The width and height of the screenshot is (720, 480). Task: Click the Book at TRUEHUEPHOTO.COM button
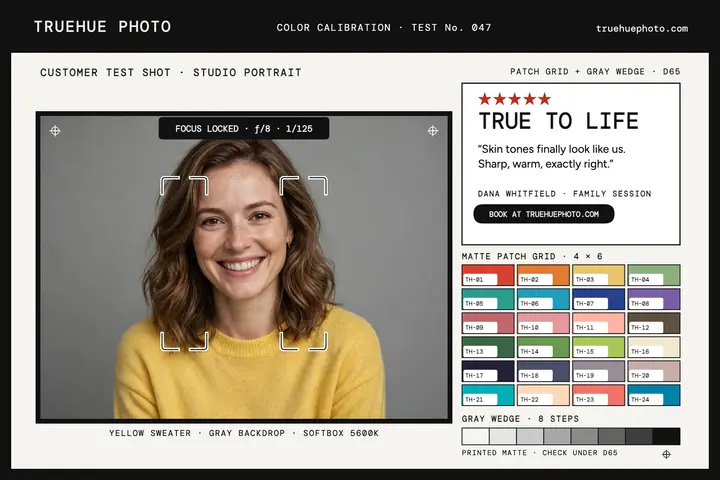click(x=544, y=214)
